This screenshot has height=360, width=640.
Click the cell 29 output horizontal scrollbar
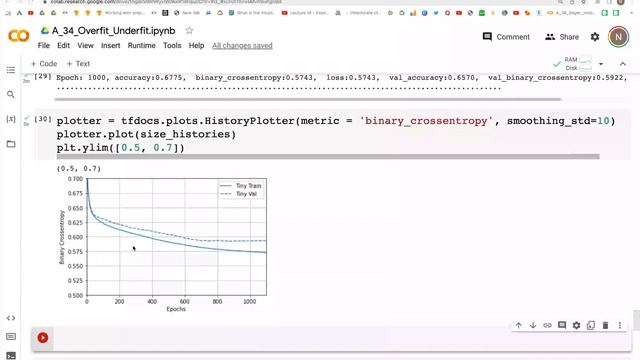(308, 99)
